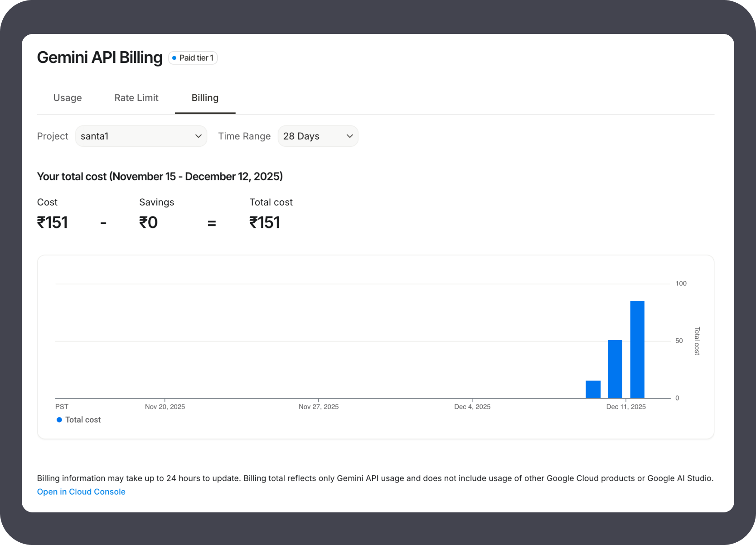Click the Gemini API Billing heading
Viewport: 756px width, 545px height.
[x=100, y=58]
